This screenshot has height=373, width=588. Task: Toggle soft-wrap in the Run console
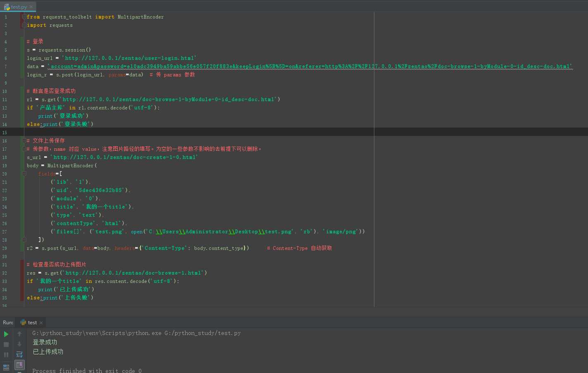pos(19,354)
